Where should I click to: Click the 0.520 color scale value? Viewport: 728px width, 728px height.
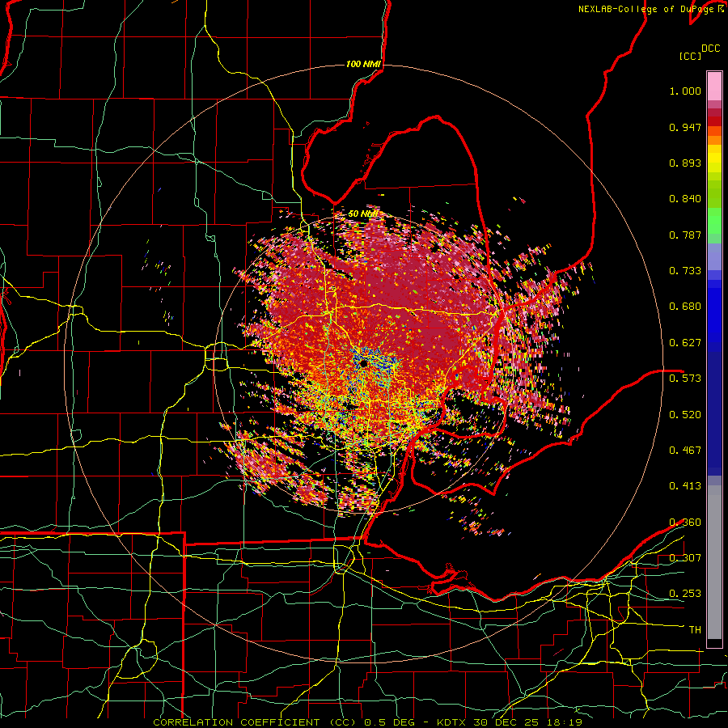coord(685,414)
